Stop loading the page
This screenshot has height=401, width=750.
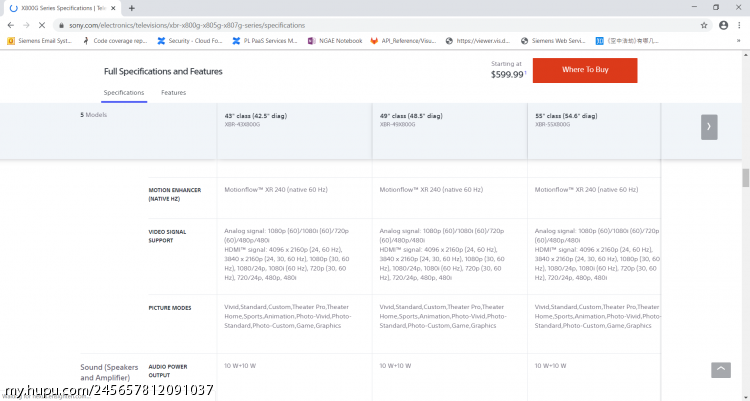pyautogui.click(x=42, y=25)
